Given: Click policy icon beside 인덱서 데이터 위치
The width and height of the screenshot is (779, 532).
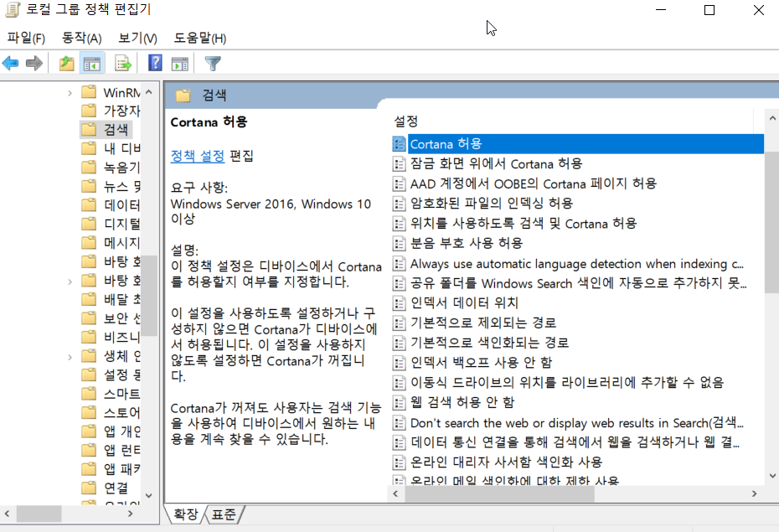Looking at the screenshot, I should pyautogui.click(x=399, y=302).
